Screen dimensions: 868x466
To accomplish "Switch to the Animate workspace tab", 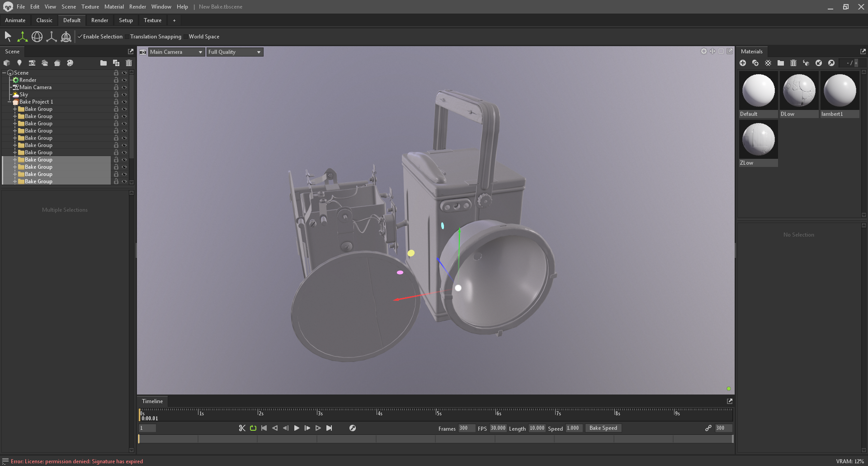I will 15,20.
